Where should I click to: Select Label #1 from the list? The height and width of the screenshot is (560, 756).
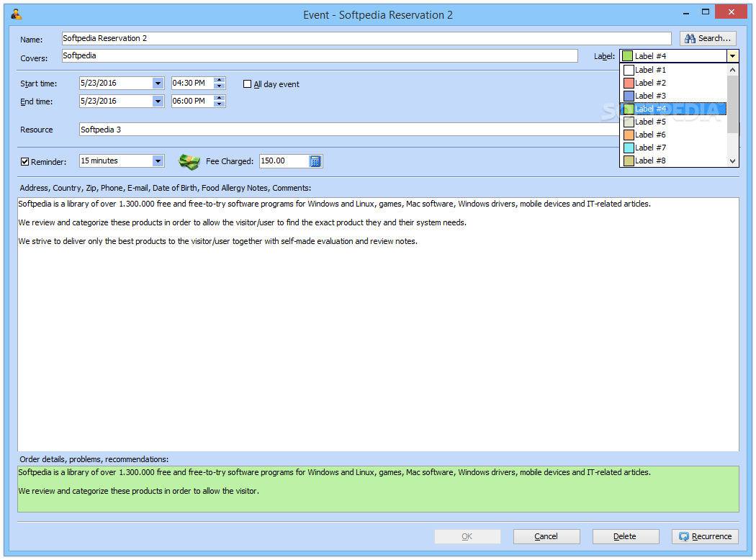click(x=673, y=70)
